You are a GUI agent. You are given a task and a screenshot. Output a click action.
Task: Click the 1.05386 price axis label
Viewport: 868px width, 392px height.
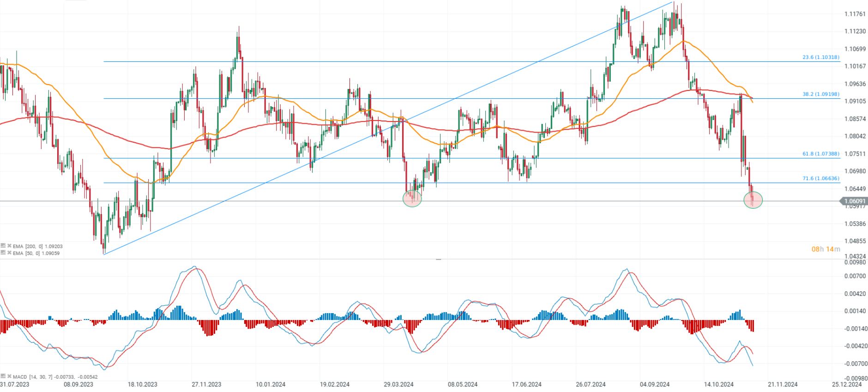click(855, 223)
